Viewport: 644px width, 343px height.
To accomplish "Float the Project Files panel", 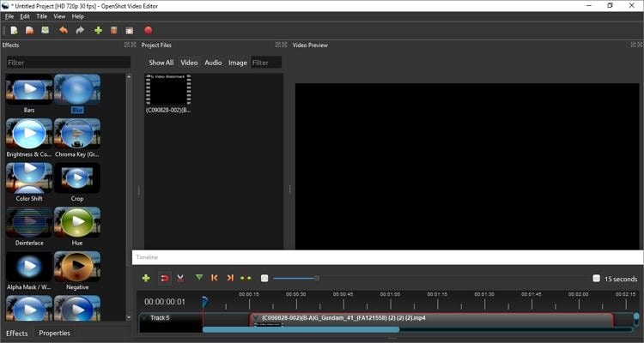I will point(278,45).
